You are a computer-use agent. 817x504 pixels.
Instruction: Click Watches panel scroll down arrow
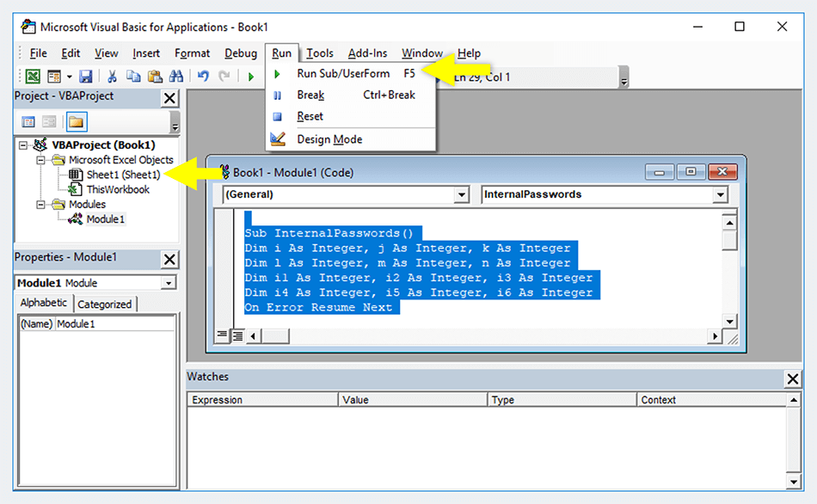793,482
